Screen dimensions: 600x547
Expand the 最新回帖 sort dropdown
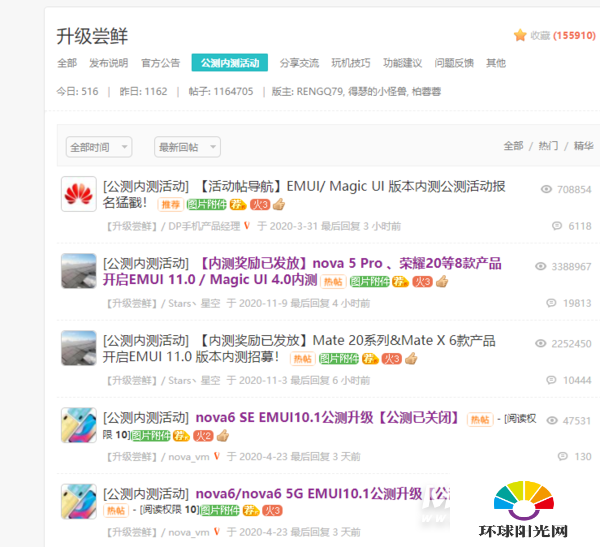click(188, 147)
